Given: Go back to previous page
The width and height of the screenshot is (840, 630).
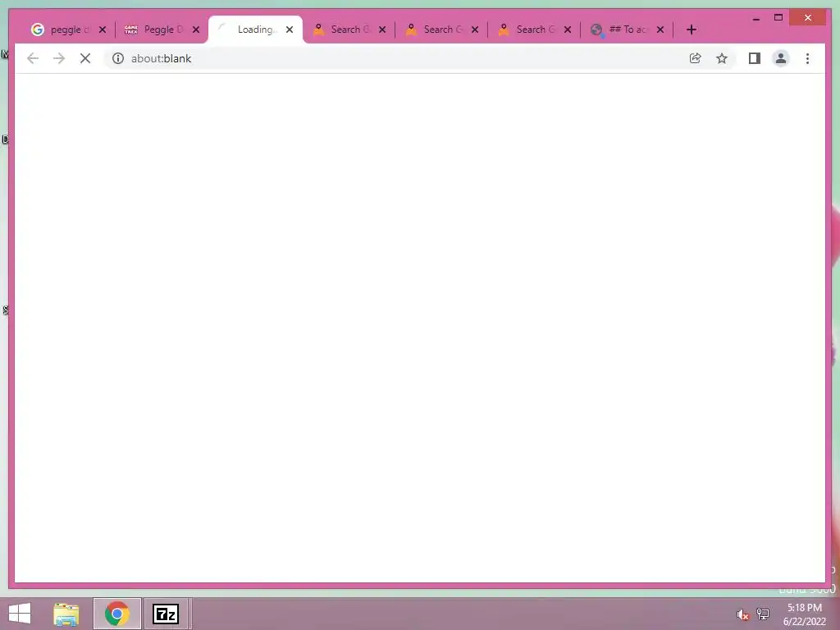Looking at the screenshot, I should (33, 58).
